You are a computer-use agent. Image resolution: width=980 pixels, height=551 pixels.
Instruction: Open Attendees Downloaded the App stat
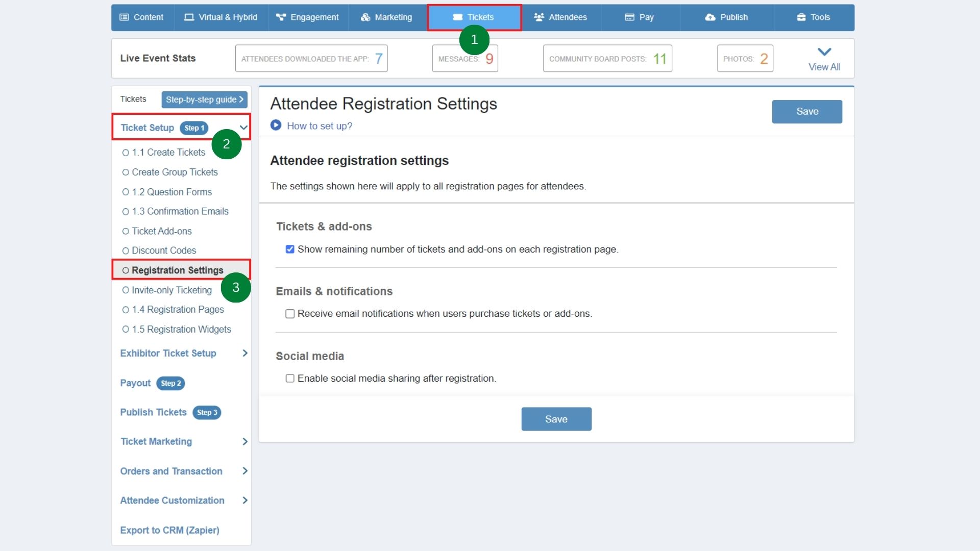click(x=311, y=59)
